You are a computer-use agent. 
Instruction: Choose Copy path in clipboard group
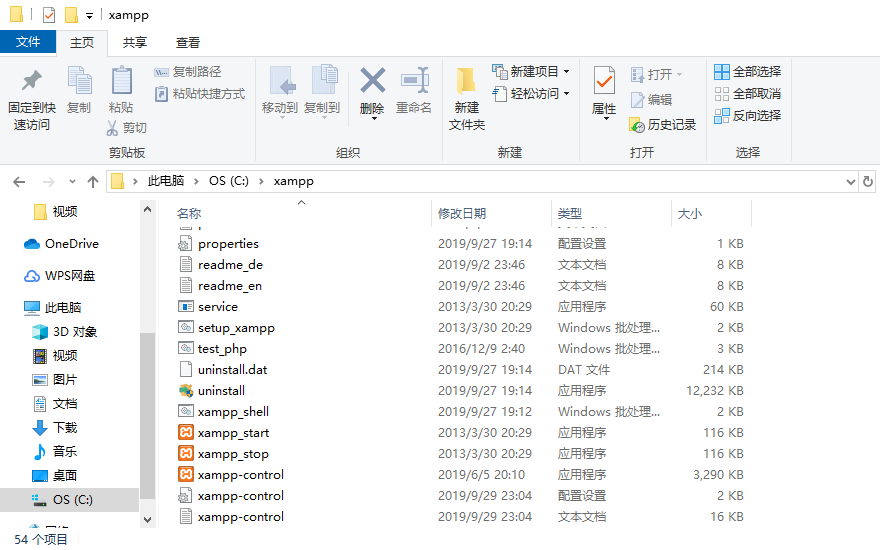point(187,72)
